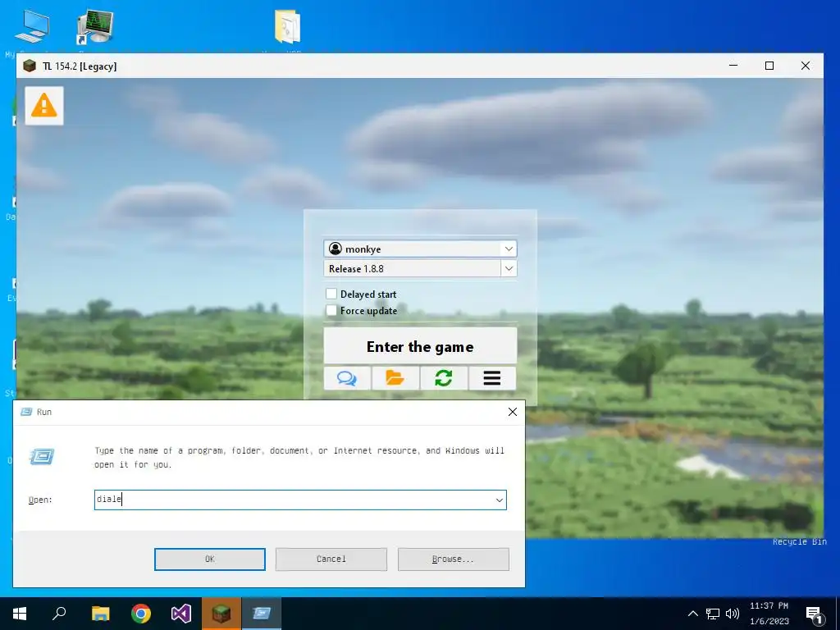
Task: Enable the Delayed start checkbox
Action: [x=331, y=294]
